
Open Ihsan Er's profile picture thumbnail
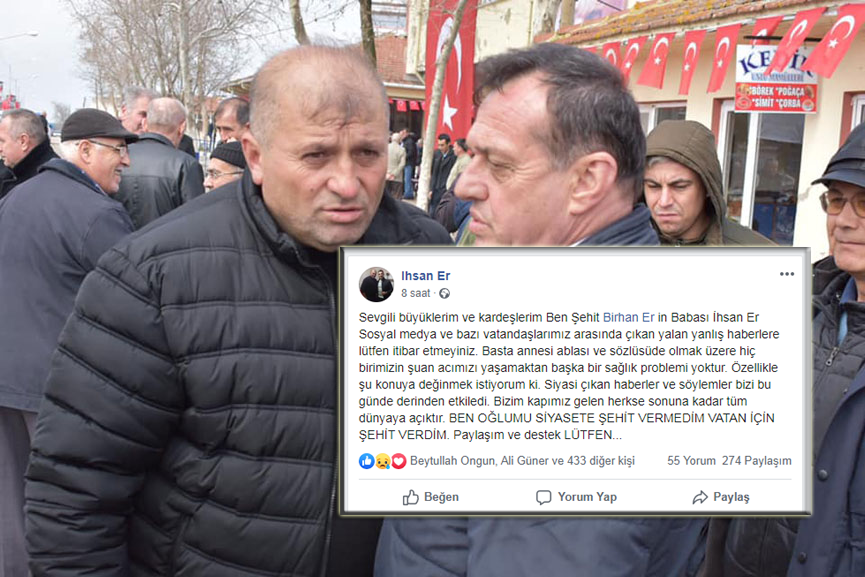pos(376,285)
